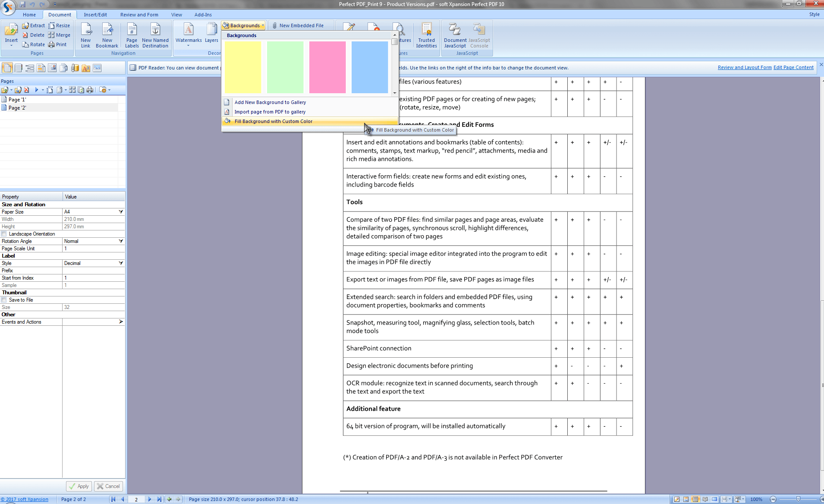
Task: Switch to continuous page view in status bar
Action: (695, 499)
